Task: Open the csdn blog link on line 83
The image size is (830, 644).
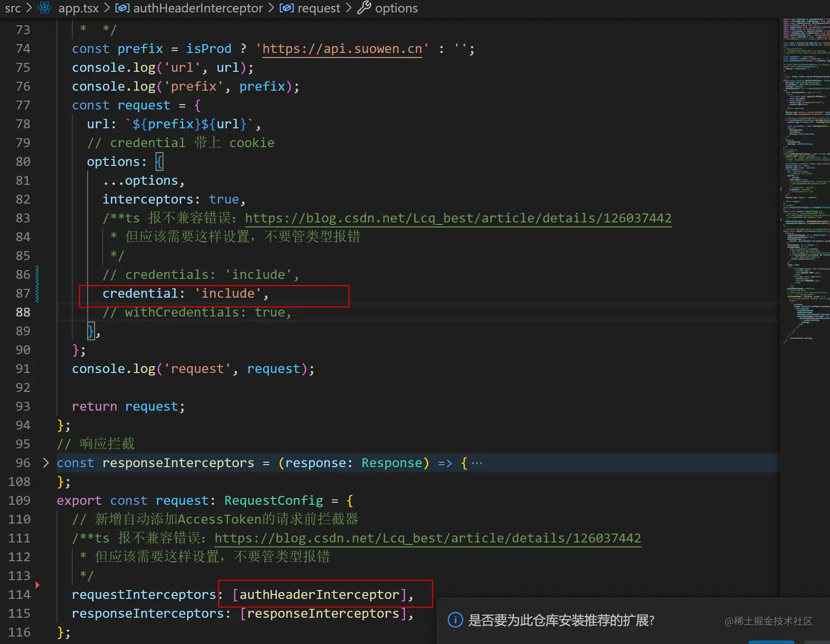Action: pos(458,218)
